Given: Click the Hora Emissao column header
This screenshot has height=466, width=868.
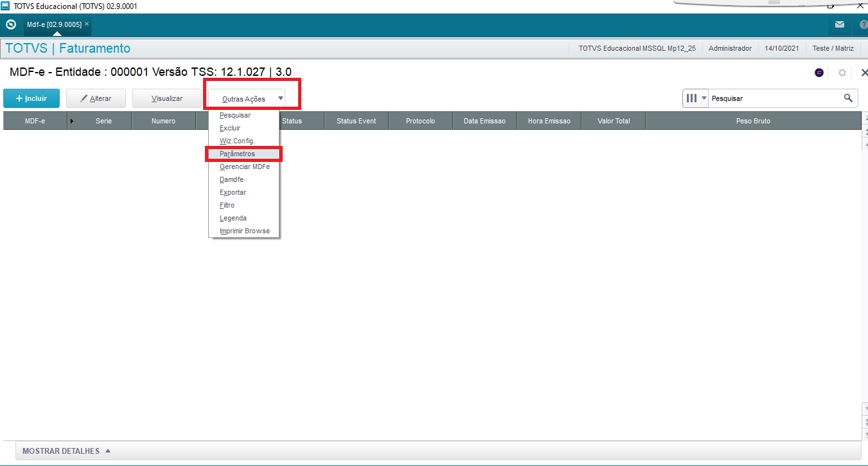Looking at the screenshot, I should click(x=549, y=121).
